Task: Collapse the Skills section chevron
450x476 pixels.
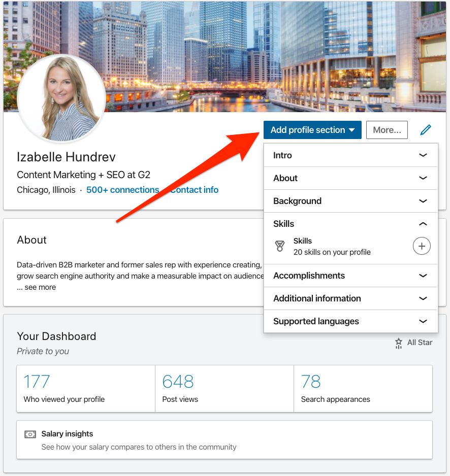Action: click(423, 224)
